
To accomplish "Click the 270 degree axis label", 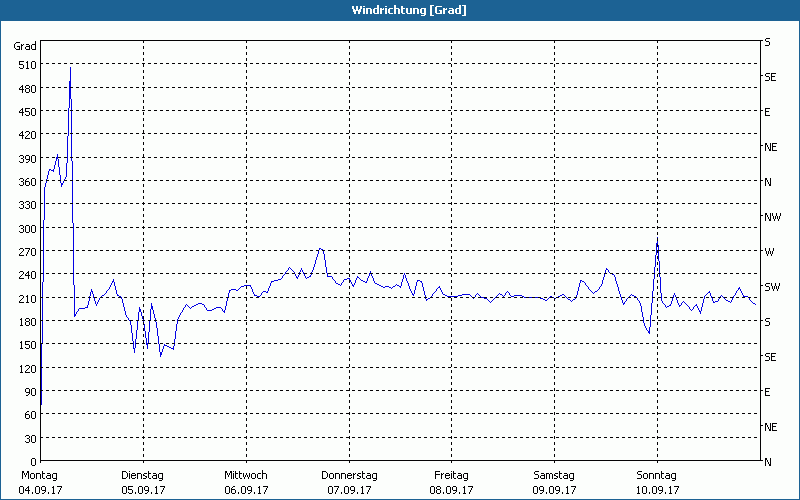I will [28, 252].
